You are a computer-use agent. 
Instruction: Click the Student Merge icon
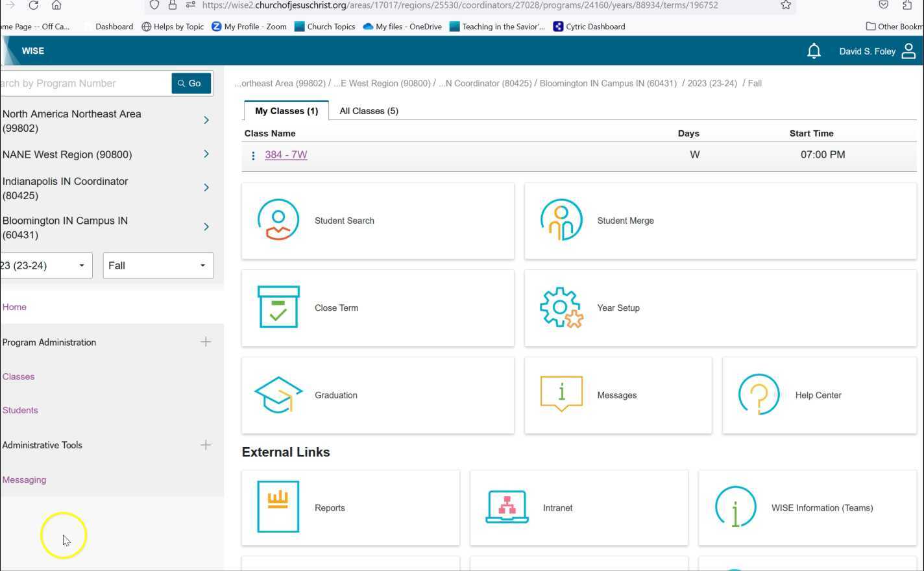click(x=561, y=220)
